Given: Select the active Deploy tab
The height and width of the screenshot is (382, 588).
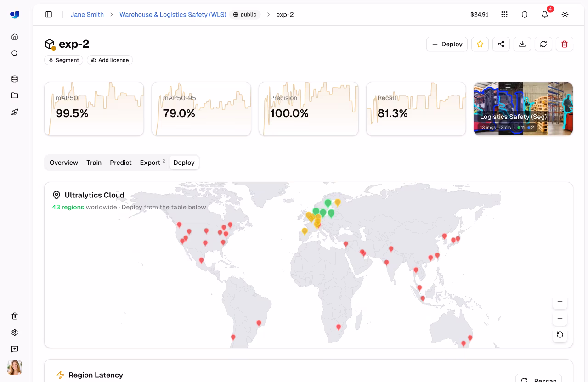Looking at the screenshot, I should (x=184, y=163).
